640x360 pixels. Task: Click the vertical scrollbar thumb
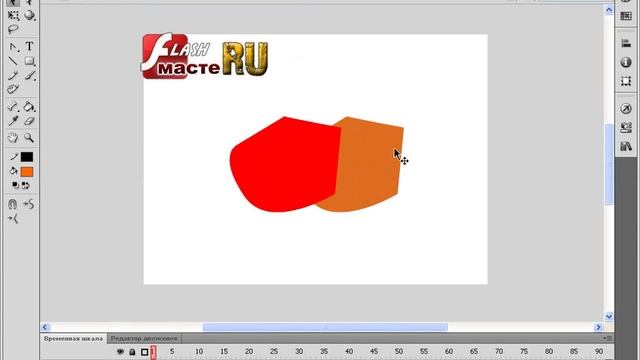point(609,164)
